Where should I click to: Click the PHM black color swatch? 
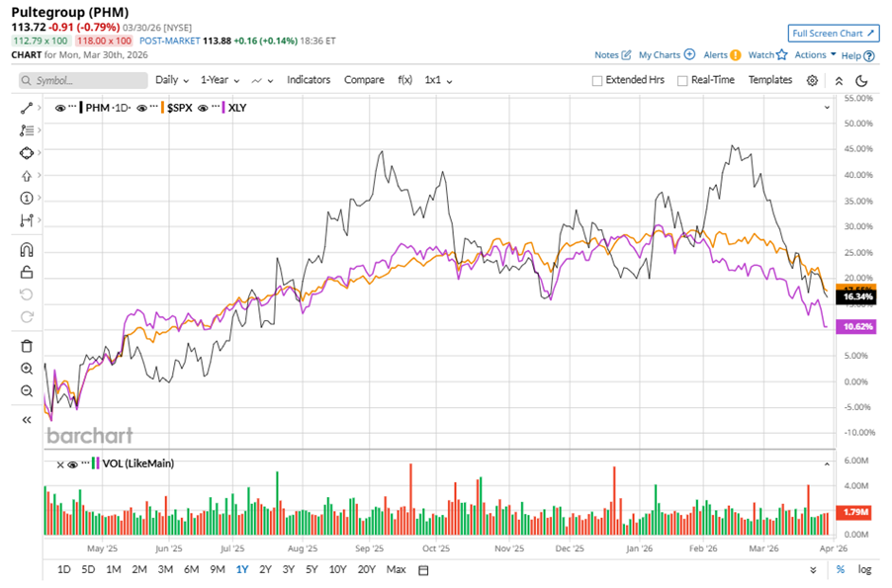81,108
